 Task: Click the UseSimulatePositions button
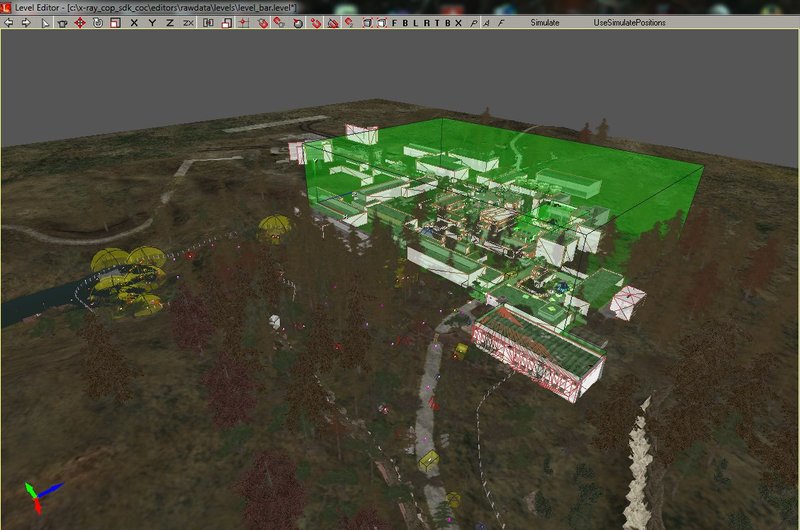tap(629, 22)
